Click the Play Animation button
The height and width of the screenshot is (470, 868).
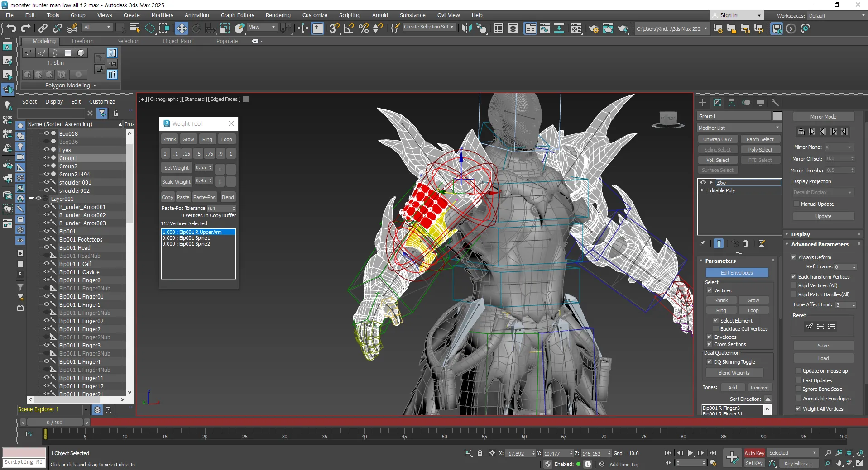click(691, 453)
